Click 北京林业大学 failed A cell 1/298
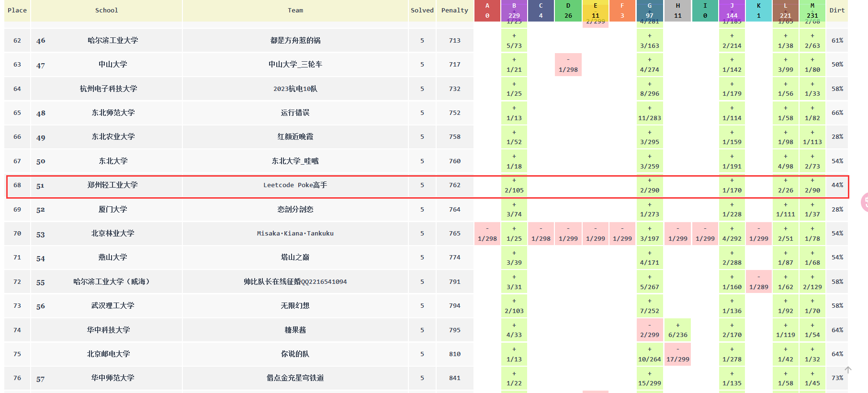Screen dimensions: 868x393 tap(487, 234)
